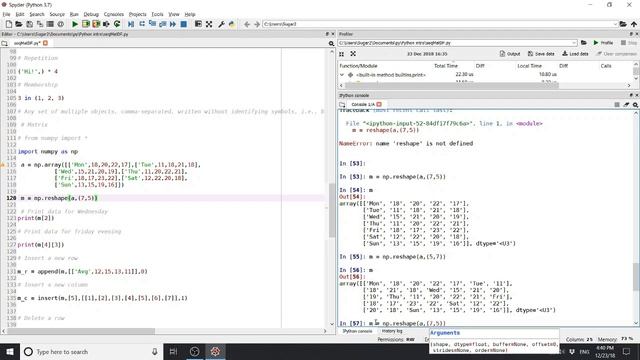Run selection or current line icon
Screen dimensions: 640x360
pos(106,24)
